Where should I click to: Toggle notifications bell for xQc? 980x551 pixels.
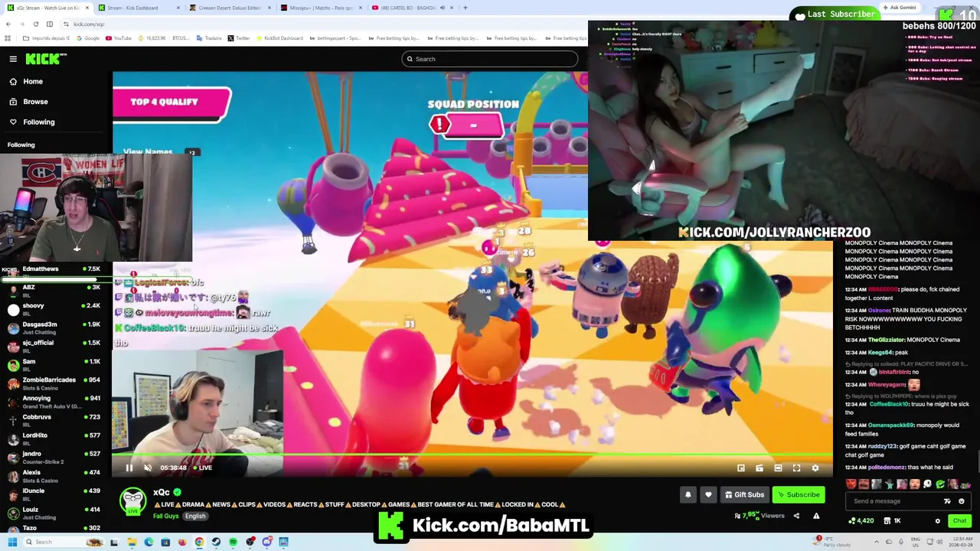[x=688, y=494]
